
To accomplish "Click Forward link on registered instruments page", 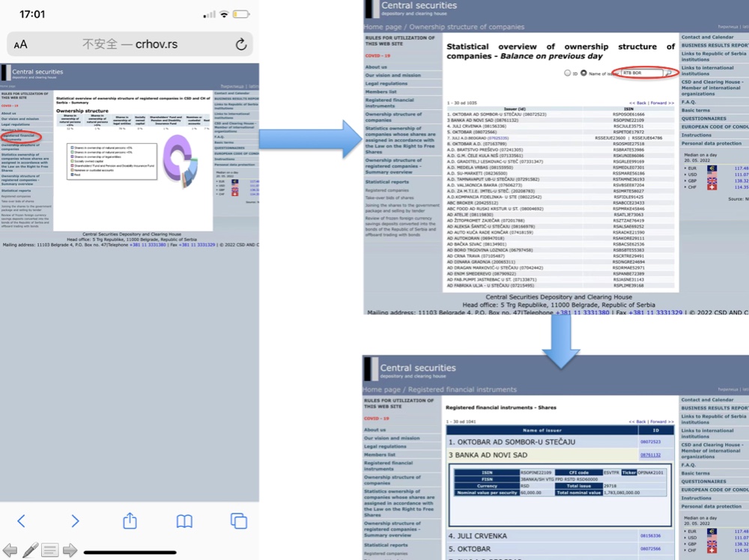I will click(x=661, y=421).
